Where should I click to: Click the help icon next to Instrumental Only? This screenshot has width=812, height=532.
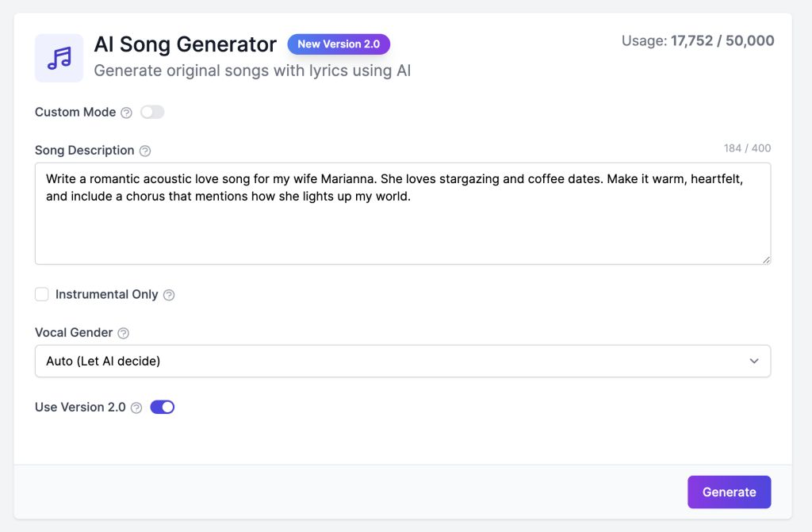[169, 295]
